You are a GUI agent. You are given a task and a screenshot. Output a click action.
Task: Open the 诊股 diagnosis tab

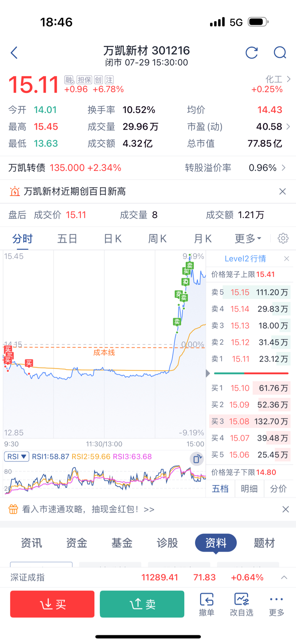167,543
